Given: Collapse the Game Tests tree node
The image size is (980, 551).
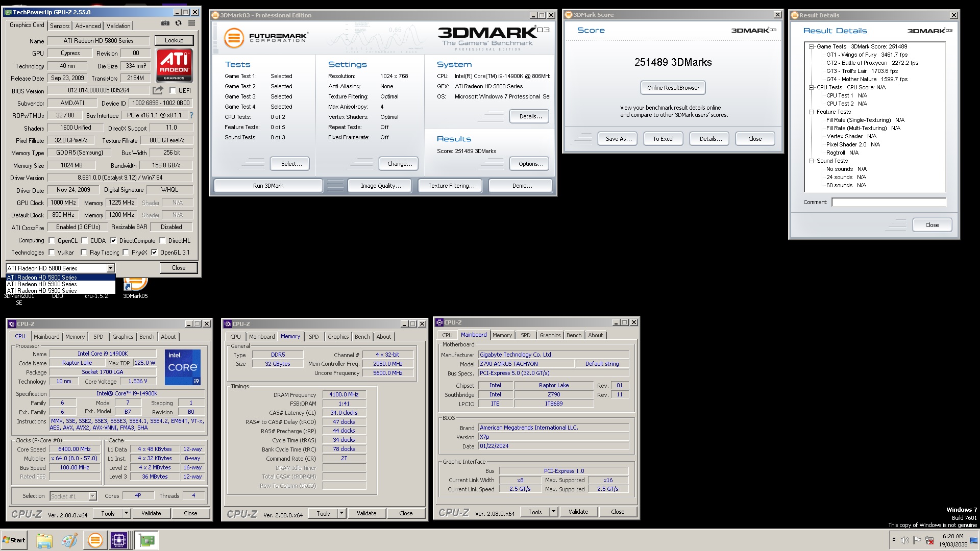Looking at the screenshot, I should 811,46.
